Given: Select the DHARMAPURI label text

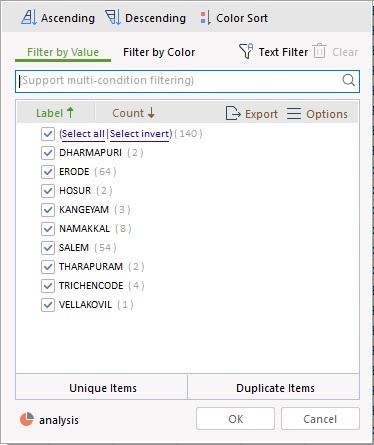Looking at the screenshot, I should click(x=90, y=153).
